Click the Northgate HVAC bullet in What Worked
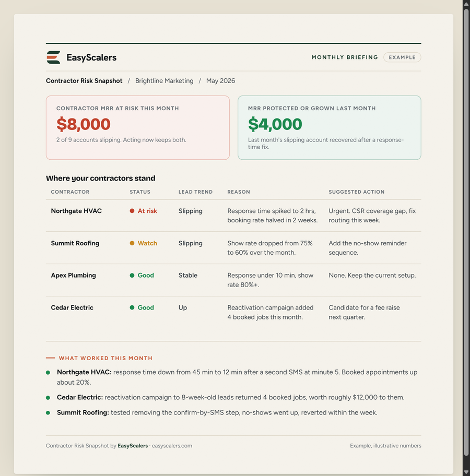The image size is (470, 476). [237, 377]
